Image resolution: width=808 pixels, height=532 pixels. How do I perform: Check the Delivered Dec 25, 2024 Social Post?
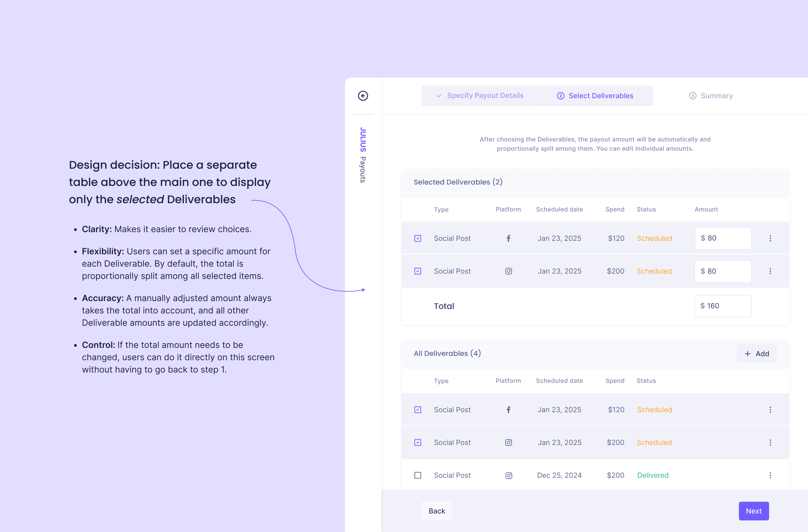tap(418, 475)
